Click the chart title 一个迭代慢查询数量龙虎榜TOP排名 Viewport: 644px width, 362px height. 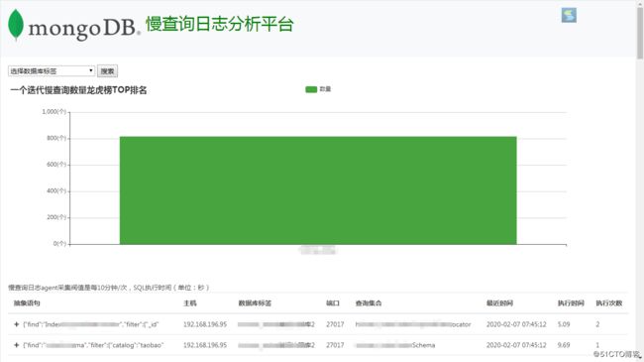(78, 90)
